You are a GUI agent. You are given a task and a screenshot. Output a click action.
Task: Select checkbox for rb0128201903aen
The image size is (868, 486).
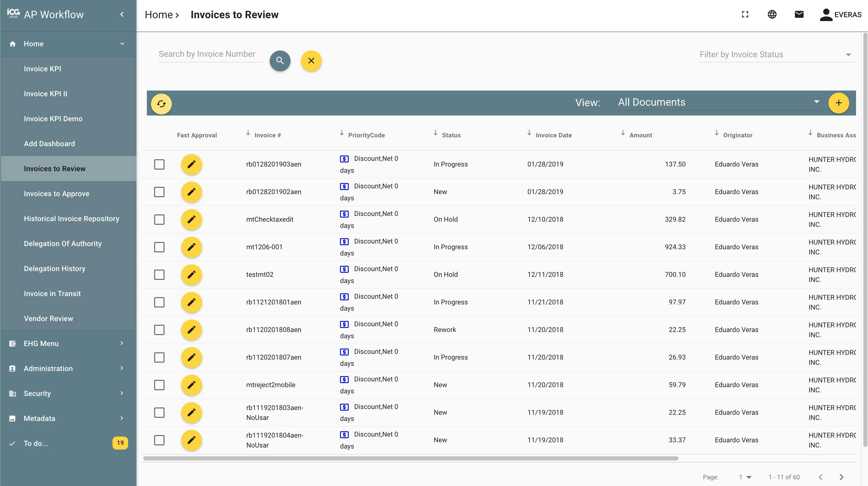click(159, 164)
